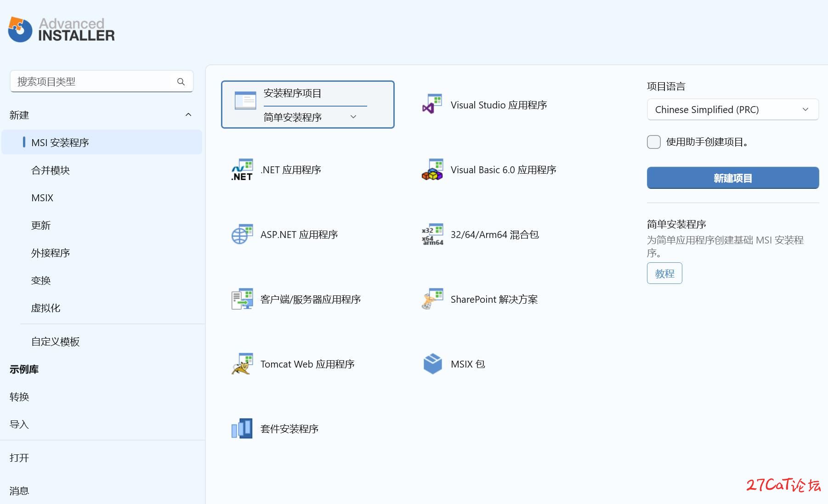The image size is (828, 504).
Task: Select the SharePoint 解决方案 icon
Action: (432, 299)
